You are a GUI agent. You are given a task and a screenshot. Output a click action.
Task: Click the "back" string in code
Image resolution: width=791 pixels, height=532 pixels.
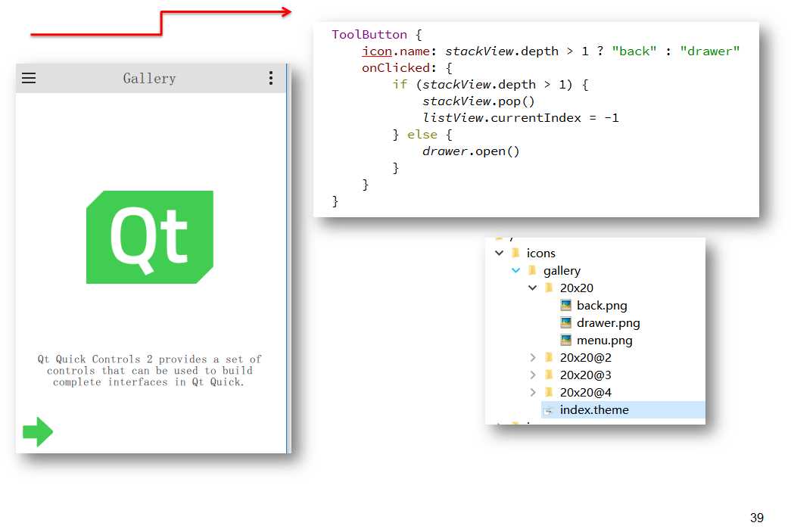634,51
